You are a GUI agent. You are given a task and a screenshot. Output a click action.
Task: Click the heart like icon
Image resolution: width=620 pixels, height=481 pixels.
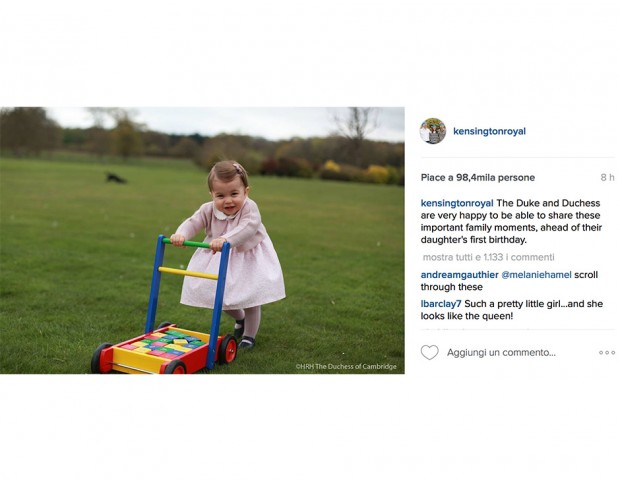429,352
